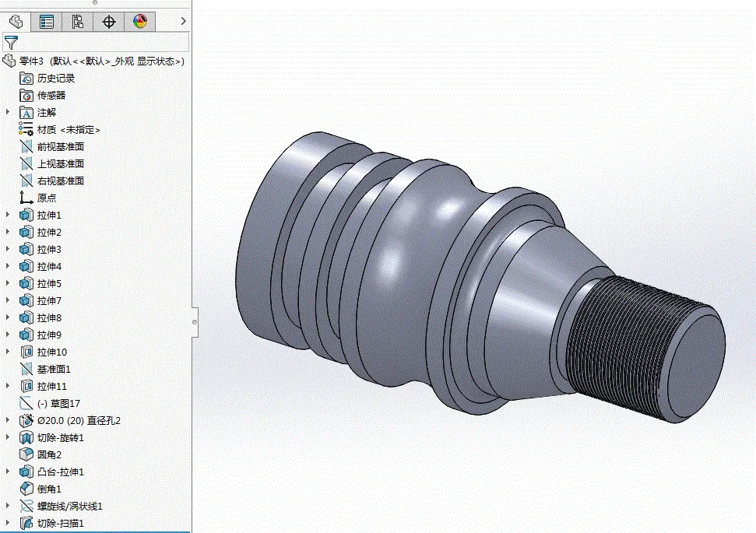Screen dimensions: 756x533
Task: Select the 切除-旋转1 revolved cut icon
Action: point(26,437)
